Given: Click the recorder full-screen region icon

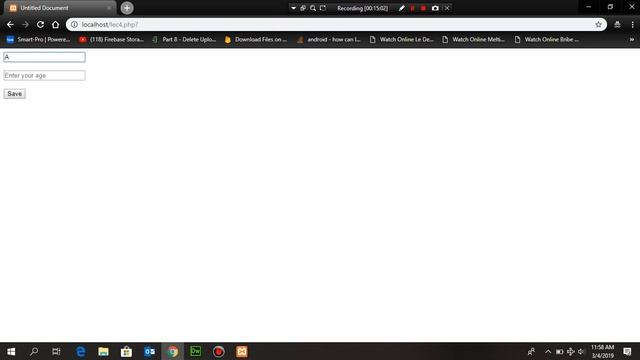Looking at the screenshot, I should [323, 8].
